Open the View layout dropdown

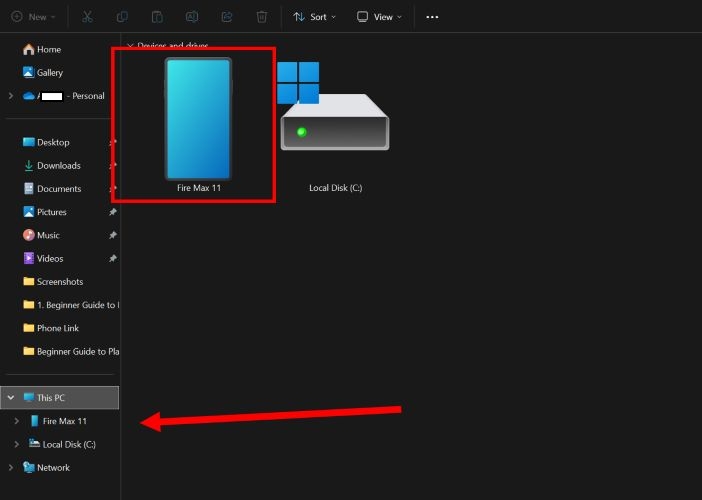pyautogui.click(x=379, y=17)
